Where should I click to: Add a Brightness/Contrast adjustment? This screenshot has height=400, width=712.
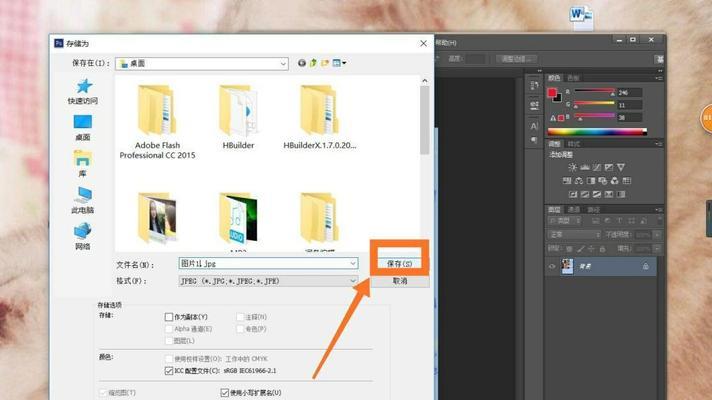tap(573, 167)
